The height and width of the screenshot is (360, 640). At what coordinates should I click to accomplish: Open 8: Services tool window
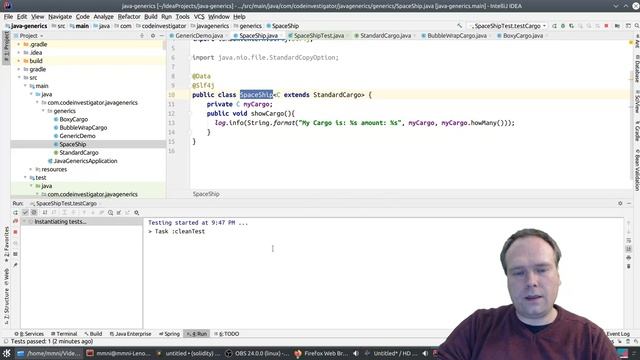(29, 334)
